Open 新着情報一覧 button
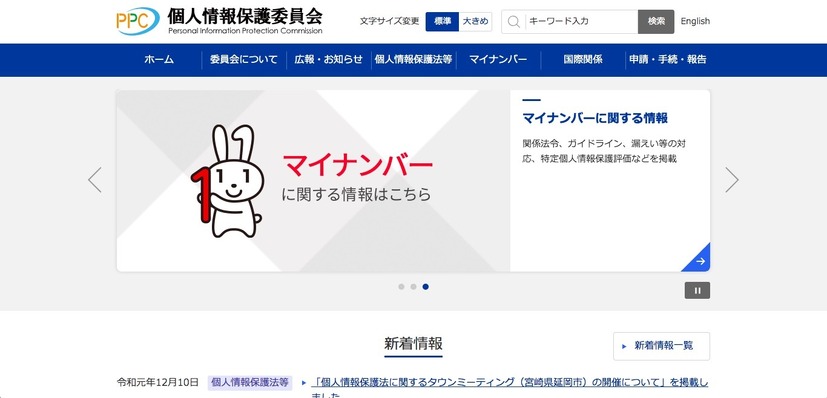The image size is (827, 398). coord(661,346)
